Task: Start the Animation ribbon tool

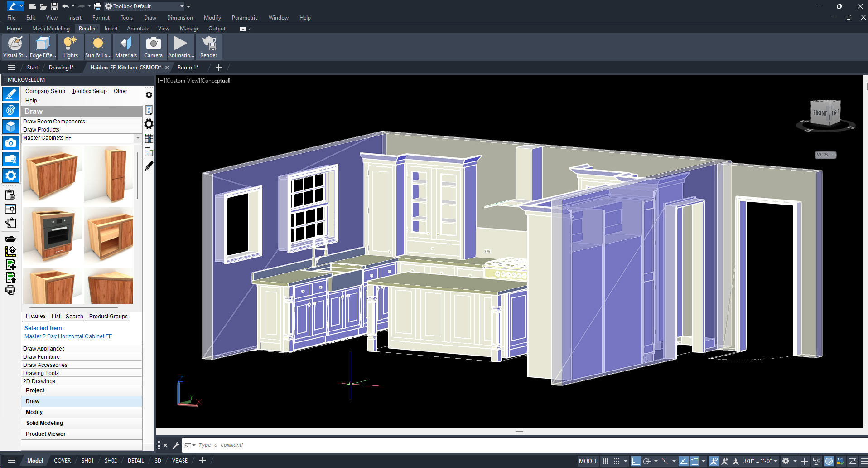Action: 181,47
